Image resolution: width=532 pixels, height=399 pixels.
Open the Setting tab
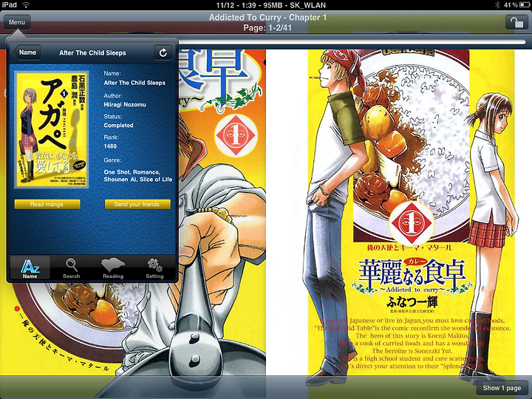pyautogui.click(x=154, y=268)
